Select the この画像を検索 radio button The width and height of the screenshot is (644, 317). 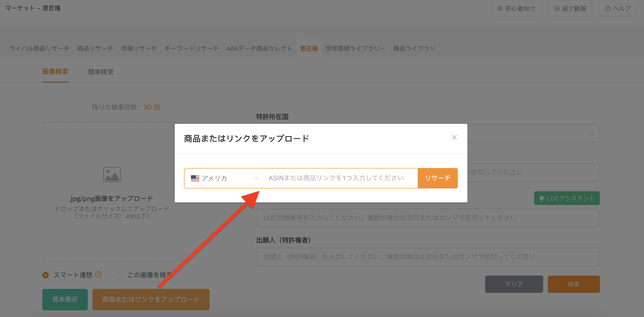[119, 275]
